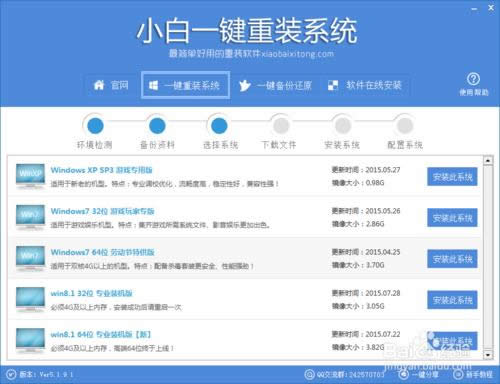Click image size 0.98G text
The width and height of the screenshot is (500, 384).
(375, 183)
